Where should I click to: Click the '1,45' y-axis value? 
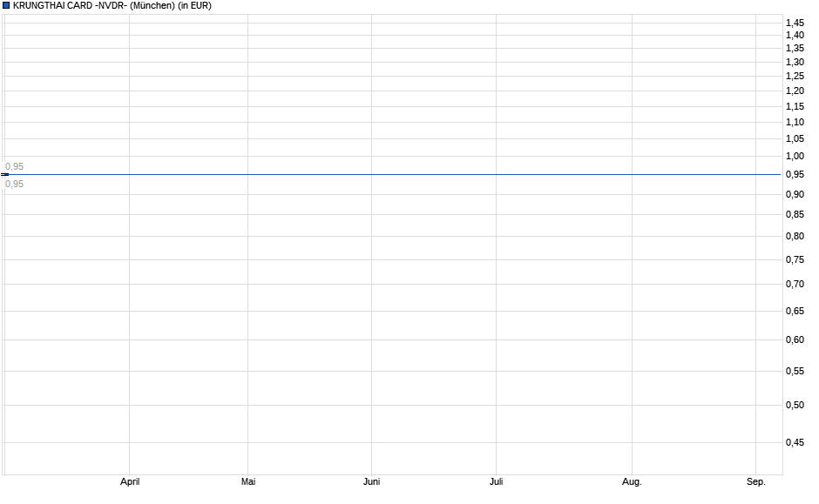point(795,23)
